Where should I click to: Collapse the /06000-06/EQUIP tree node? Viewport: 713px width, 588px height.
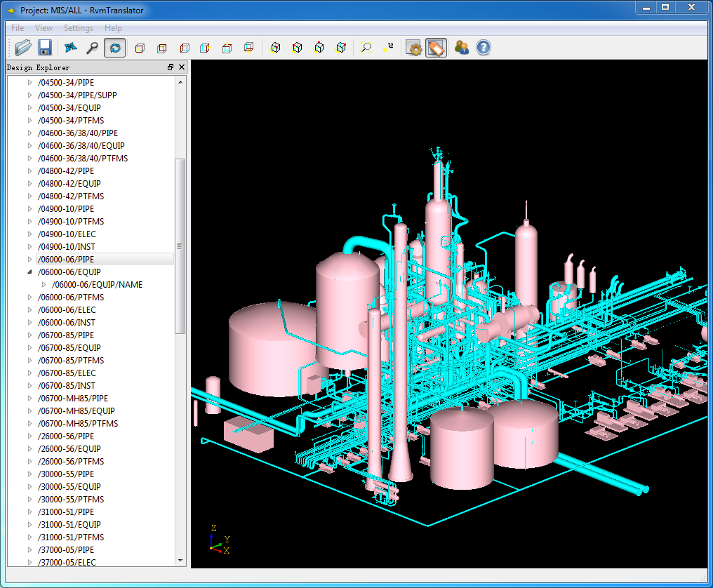click(x=29, y=272)
